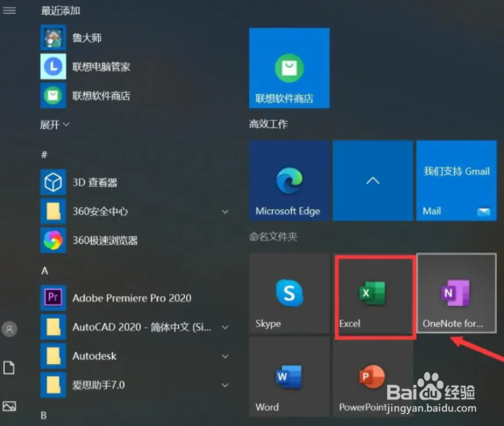Click the 高效工作 group title
504x426 pixels.
tap(268, 124)
